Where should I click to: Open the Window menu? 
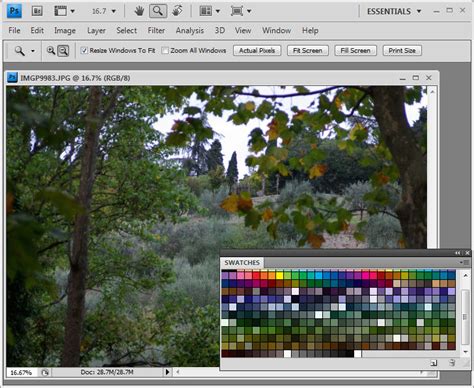click(276, 31)
